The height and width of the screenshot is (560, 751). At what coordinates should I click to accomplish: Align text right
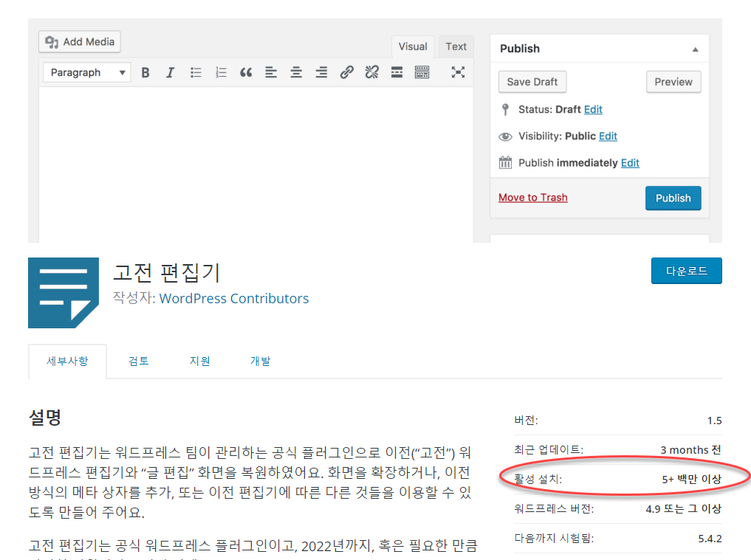[321, 72]
